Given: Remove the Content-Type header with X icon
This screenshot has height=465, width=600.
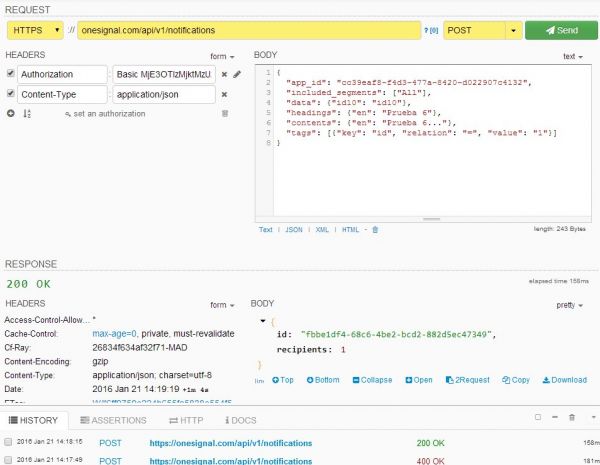Looking at the screenshot, I should tap(225, 94).
